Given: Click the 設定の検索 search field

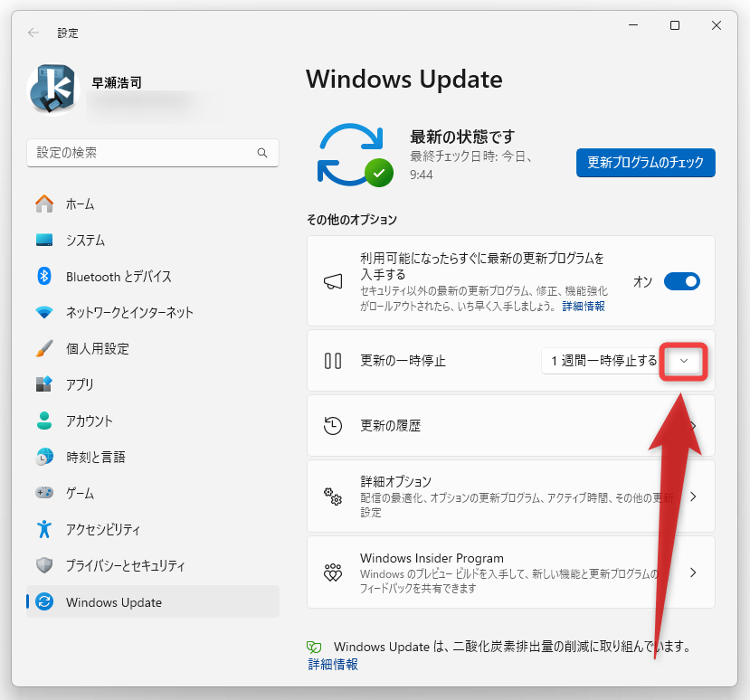Looking at the screenshot, I should click(153, 153).
